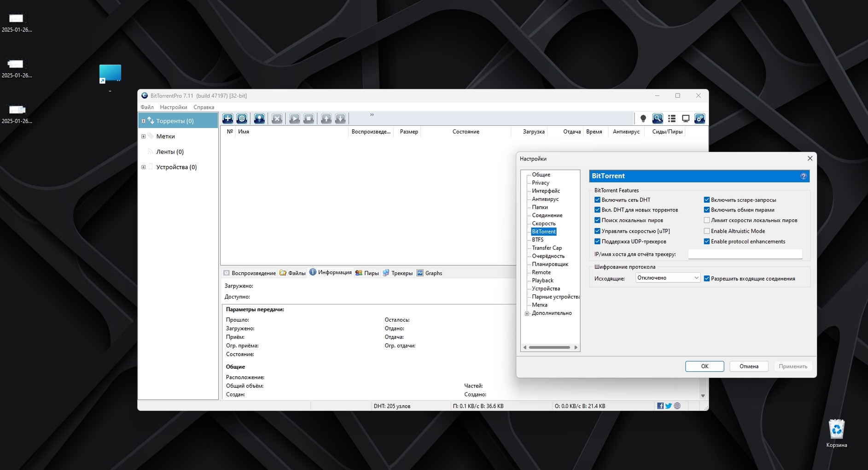Click the gear Preferences icon in toolbar

[x=699, y=118]
